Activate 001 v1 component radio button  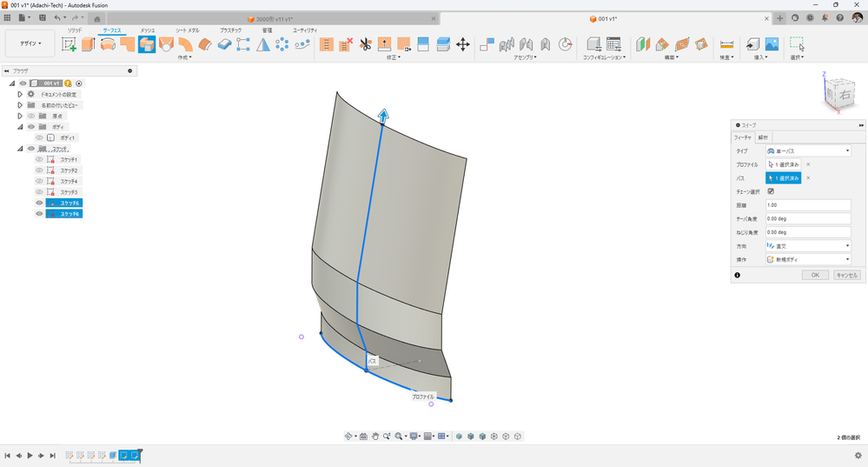(x=79, y=83)
